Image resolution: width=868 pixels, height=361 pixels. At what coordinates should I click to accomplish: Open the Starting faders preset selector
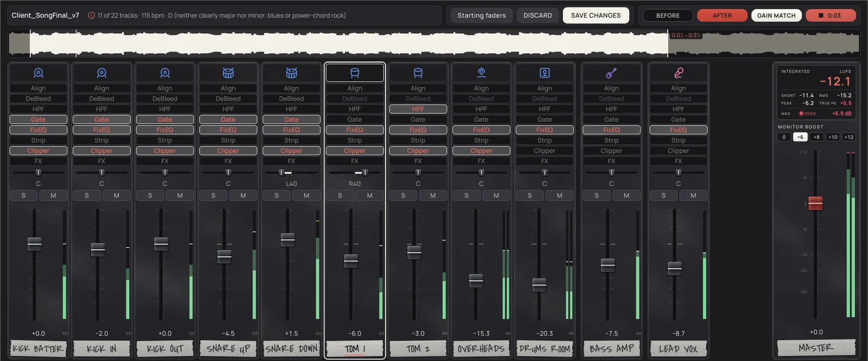(x=481, y=15)
